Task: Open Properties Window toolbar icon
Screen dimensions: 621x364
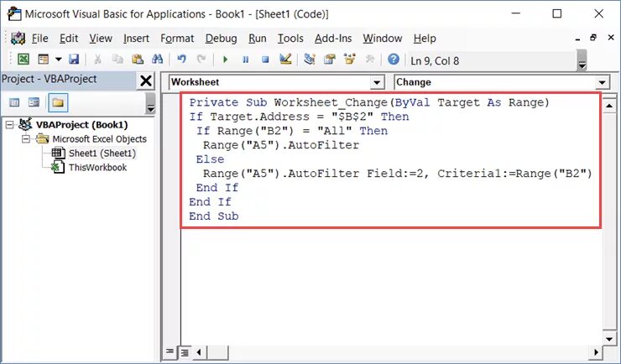Action: [330, 60]
